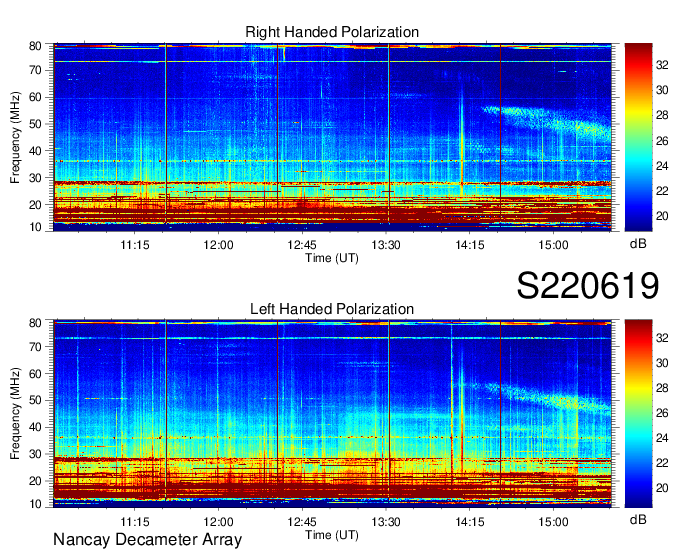Click the top color bar's 20 dB label
The height and width of the screenshot is (552, 680).
tap(662, 216)
